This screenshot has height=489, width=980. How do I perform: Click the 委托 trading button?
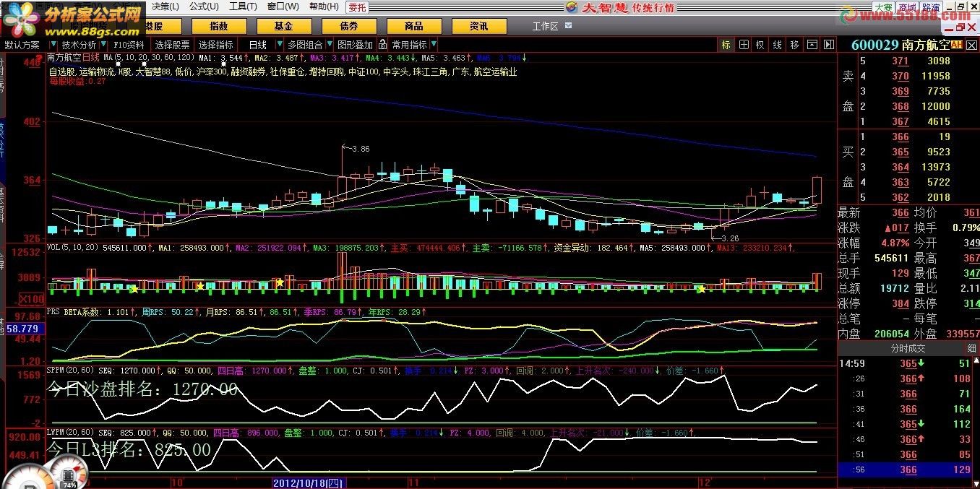357,7
